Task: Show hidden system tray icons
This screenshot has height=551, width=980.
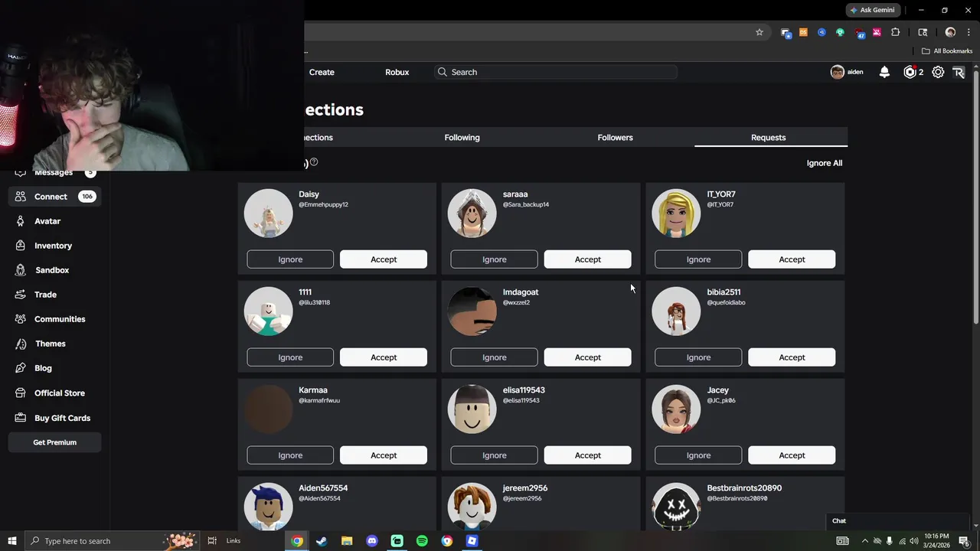Action: point(865,541)
